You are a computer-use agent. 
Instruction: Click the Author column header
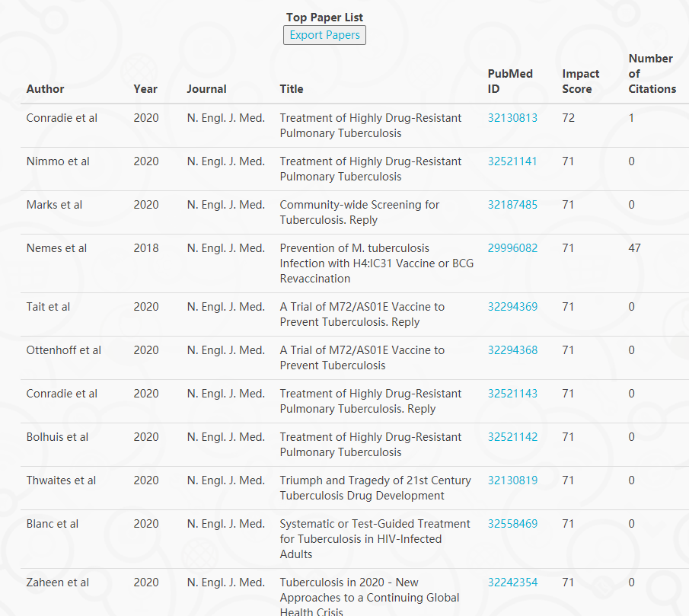pyautogui.click(x=45, y=89)
